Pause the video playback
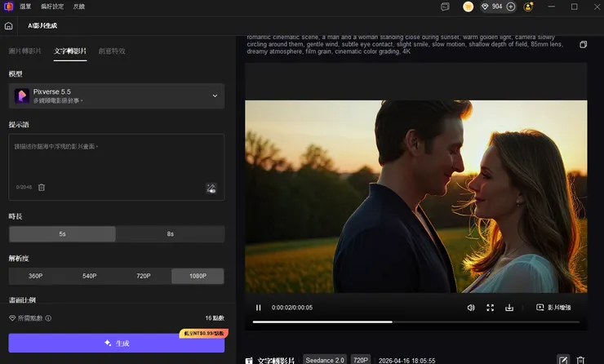 tap(259, 308)
